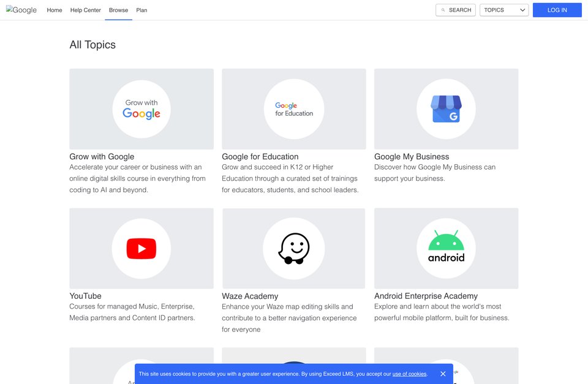Click the 'Grow and succeed in K12' description
This screenshot has height=384, width=588.
click(290, 178)
